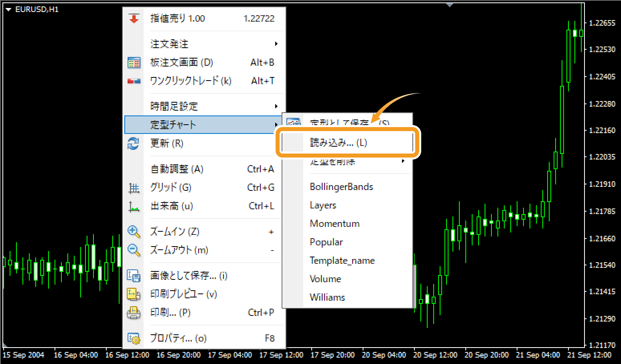The height and width of the screenshot is (364, 621).
Task: Click the red sell limit arrow icon
Action: click(x=134, y=18)
